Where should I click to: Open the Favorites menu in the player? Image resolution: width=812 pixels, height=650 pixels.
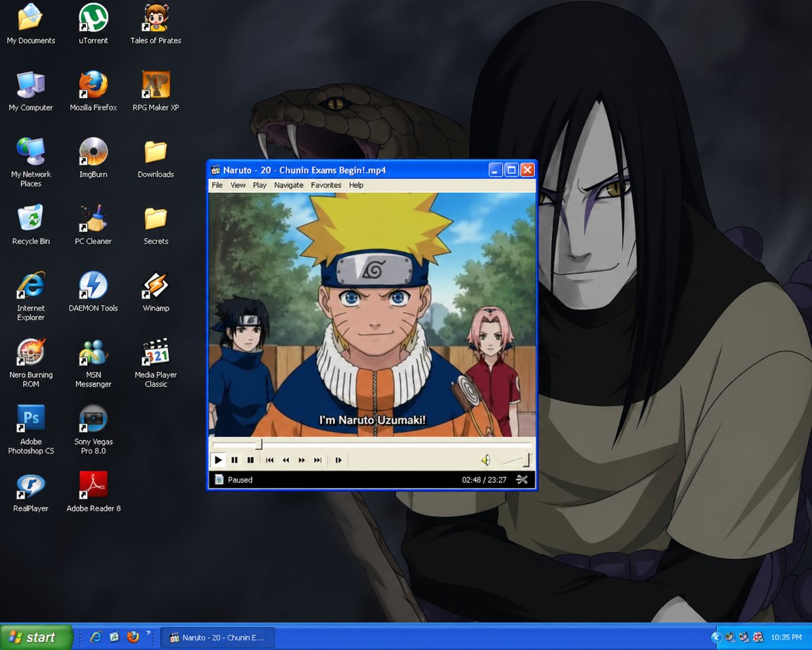tap(326, 185)
